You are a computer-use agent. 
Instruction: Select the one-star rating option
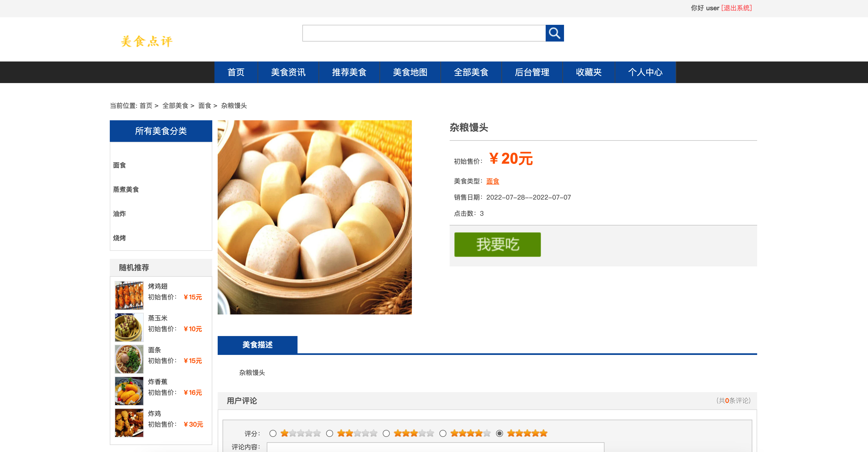[x=273, y=433]
